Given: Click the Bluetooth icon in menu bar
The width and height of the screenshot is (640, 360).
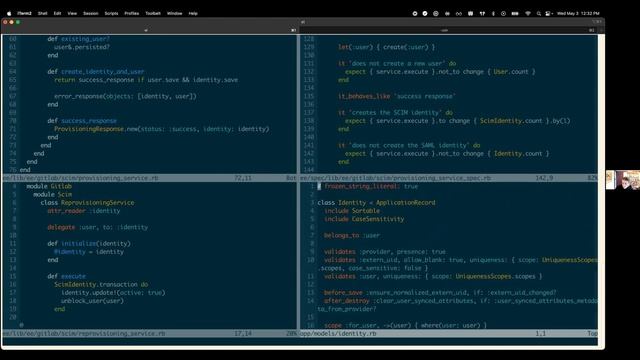Looking at the screenshot, I should click(x=493, y=13).
